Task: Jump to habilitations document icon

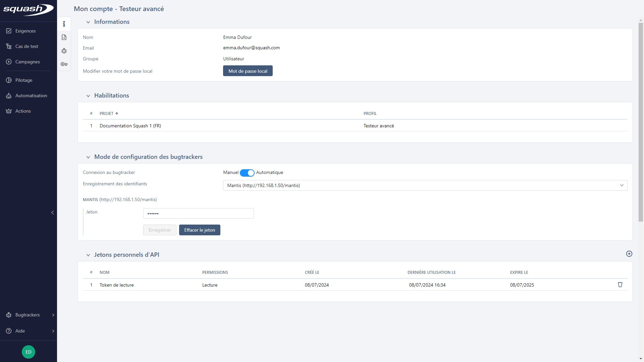Action: pyautogui.click(x=64, y=38)
